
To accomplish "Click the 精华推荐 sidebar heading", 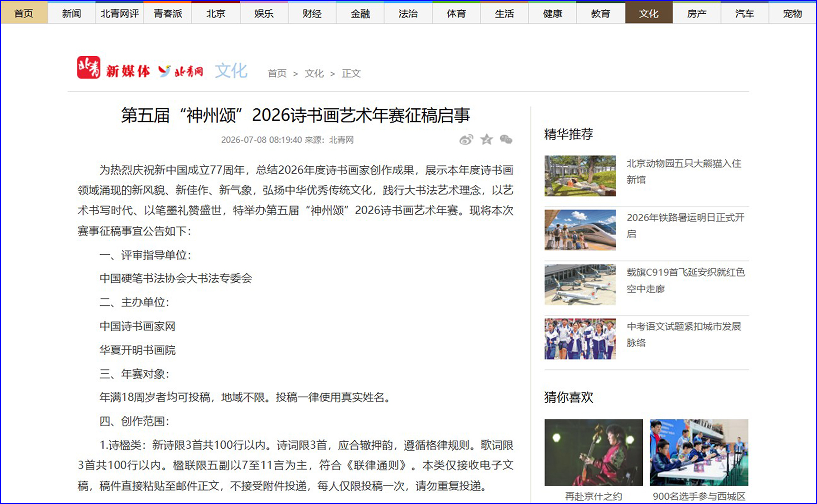I will pos(568,134).
